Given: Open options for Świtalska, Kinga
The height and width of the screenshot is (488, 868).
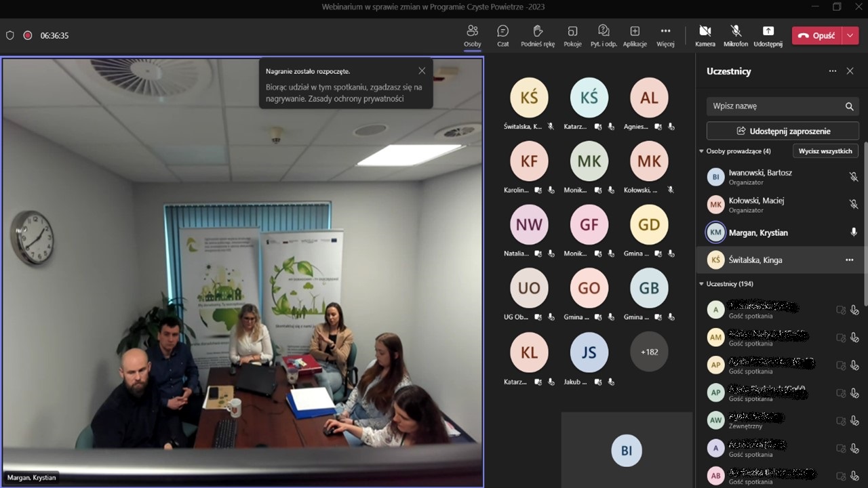Looking at the screenshot, I should (849, 260).
